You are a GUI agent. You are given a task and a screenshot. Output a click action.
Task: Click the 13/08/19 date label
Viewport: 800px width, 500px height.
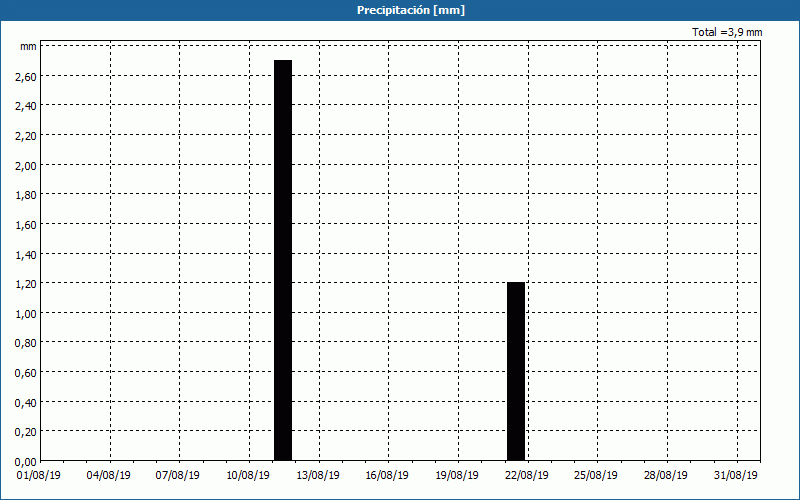tap(318, 475)
